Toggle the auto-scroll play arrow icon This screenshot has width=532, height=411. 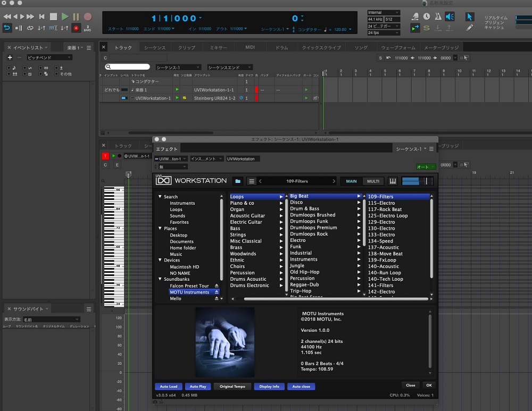[415, 28]
